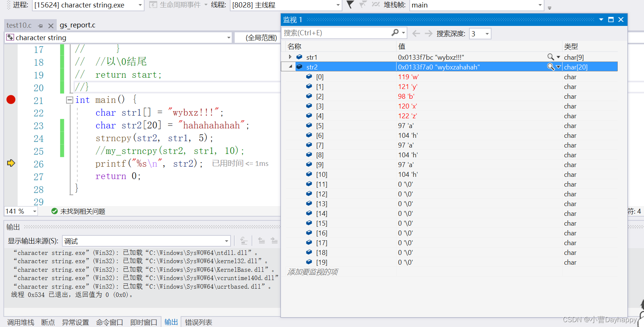Open the zoom level dropdown showing 141 %
The height and width of the screenshot is (327, 644).
tap(21, 211)
